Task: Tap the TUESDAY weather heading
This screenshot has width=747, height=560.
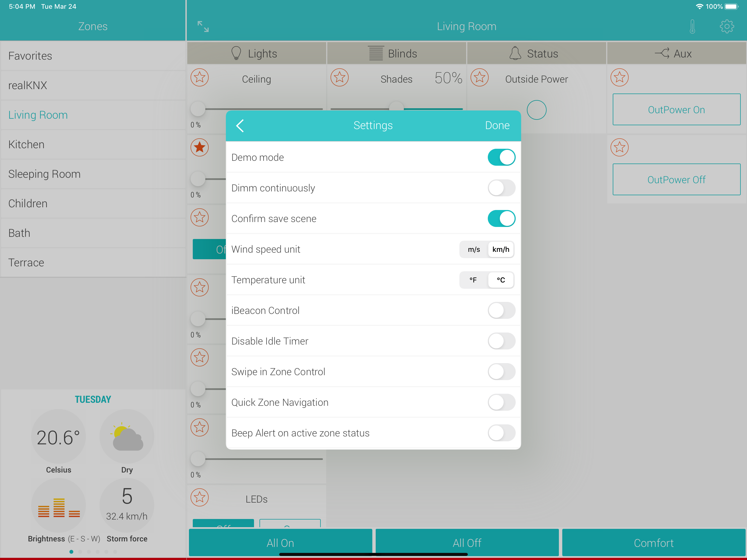Action: 93,399
